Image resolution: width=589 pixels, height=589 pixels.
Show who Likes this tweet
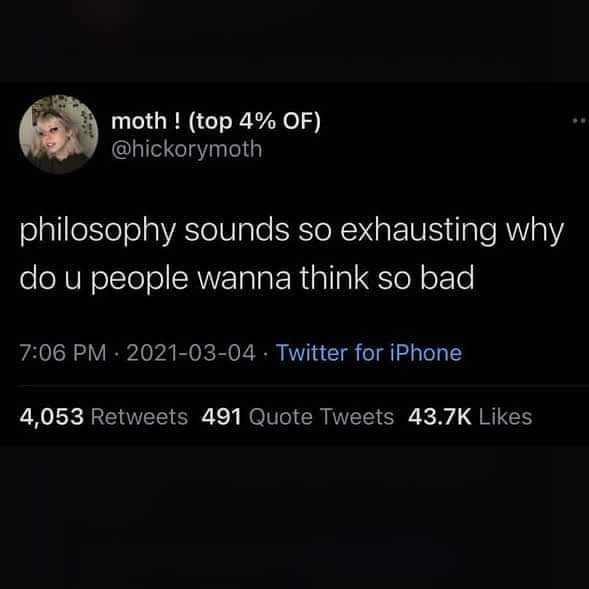[x=506, y=417]
